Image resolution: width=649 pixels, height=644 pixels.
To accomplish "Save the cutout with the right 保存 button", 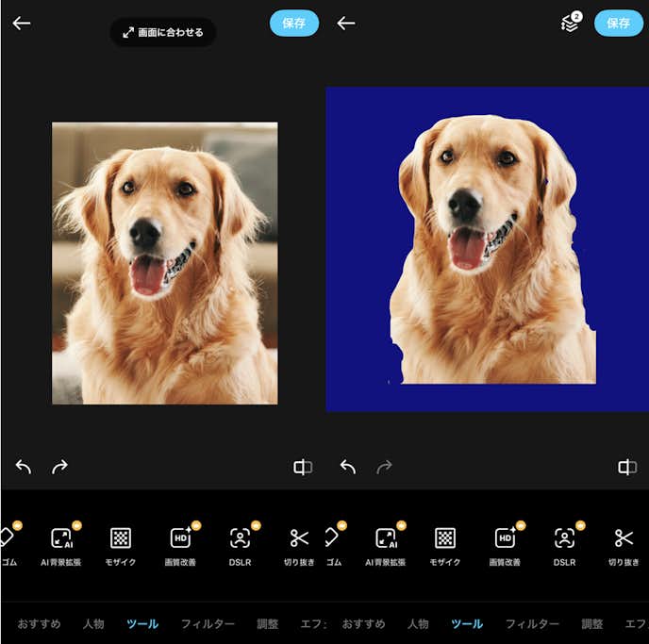I will [618, 24].
